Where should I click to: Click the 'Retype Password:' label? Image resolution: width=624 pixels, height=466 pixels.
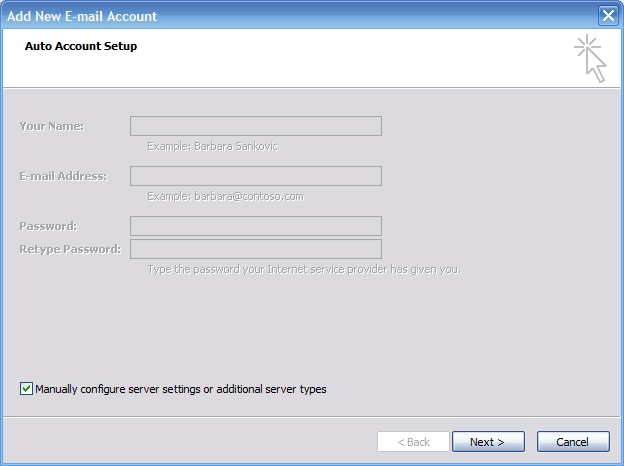click(x=69, y=249)
